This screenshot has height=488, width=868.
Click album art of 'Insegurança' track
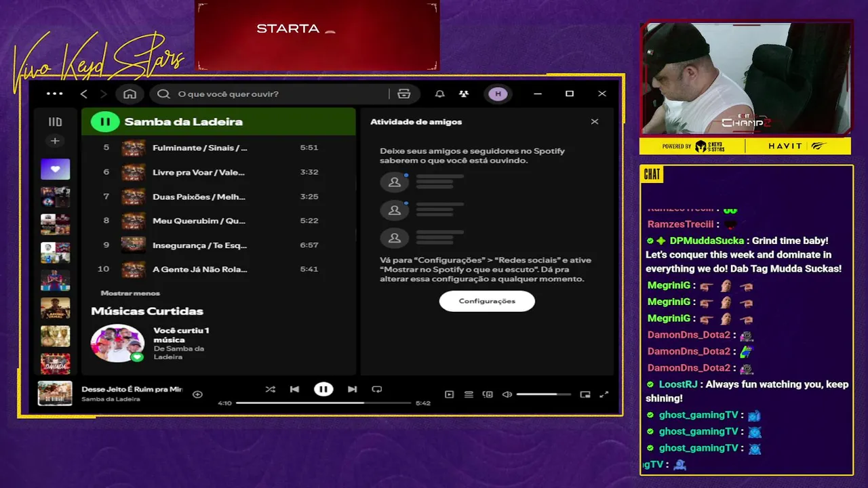tap(133, 245)
